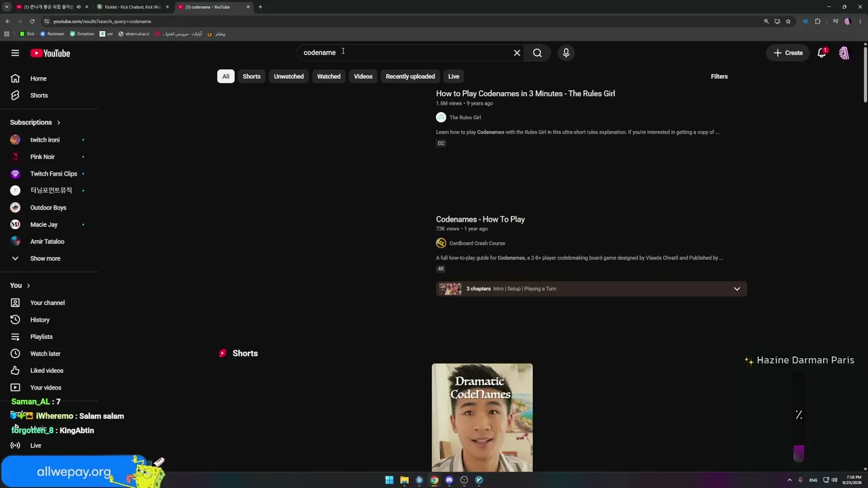Select the All filter chip
868x488 pixels.
pyautogui.click(x=226, y=77)
